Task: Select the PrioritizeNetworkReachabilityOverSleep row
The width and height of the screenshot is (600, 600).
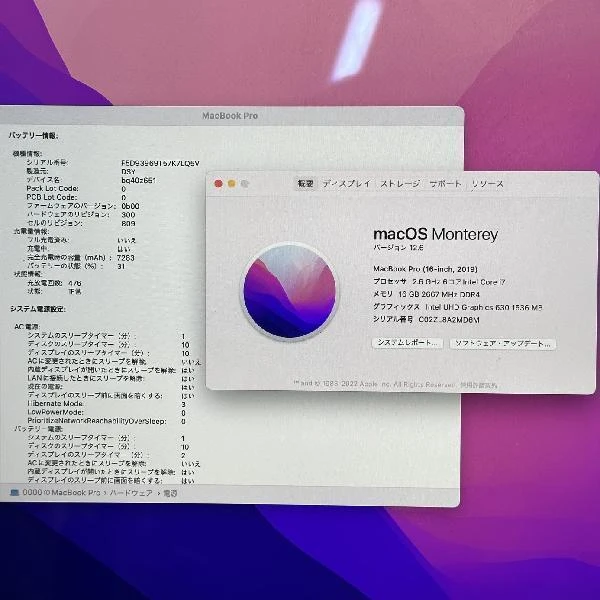Action: [107, 421]
